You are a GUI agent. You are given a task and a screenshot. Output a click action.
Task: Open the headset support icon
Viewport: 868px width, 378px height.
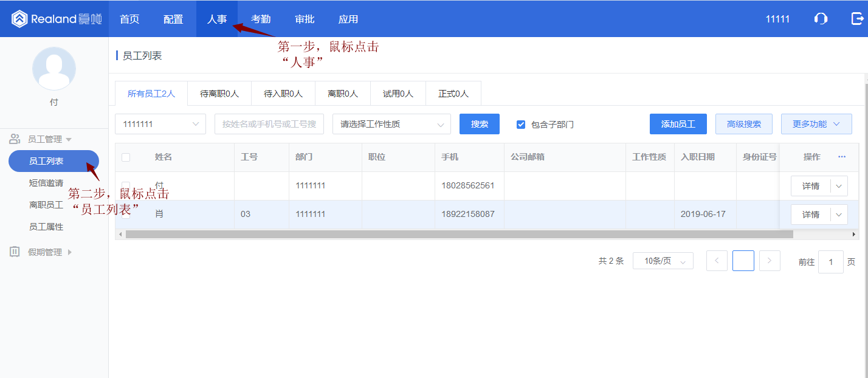tap(821, 19)
